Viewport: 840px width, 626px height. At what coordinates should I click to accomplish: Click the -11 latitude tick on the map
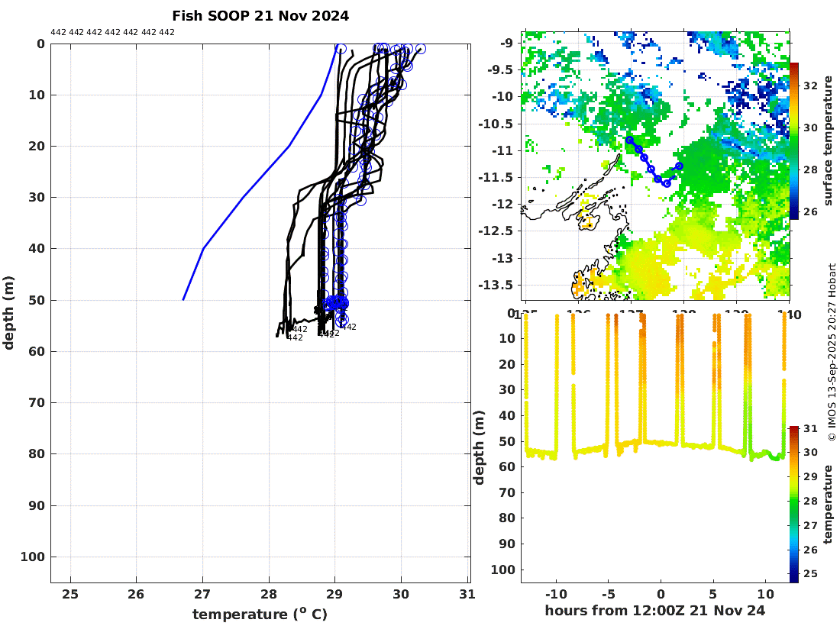(x=502, y=150)
